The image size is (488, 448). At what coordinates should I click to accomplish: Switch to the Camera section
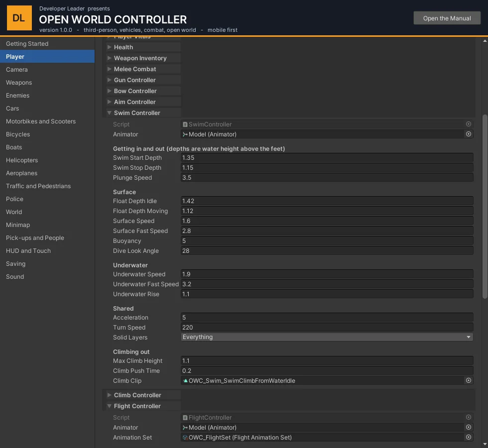tap(47, 69)
